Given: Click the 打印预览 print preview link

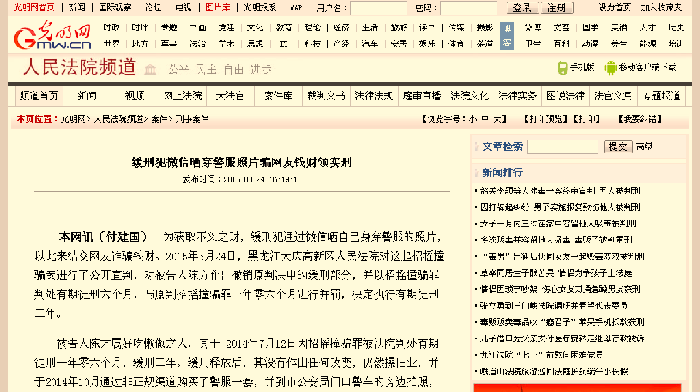Looking at the screenshot, I should coord(546,119).
